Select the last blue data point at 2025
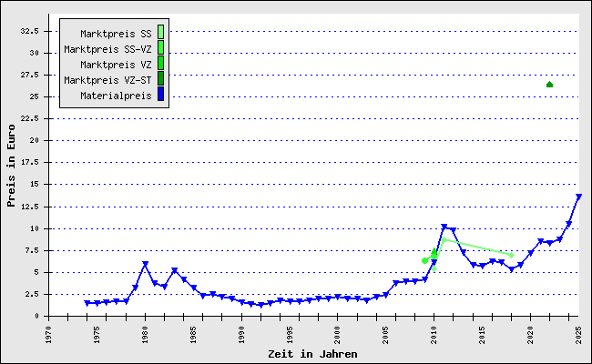Viewport: 592px width, 364px height. (578, 197)
